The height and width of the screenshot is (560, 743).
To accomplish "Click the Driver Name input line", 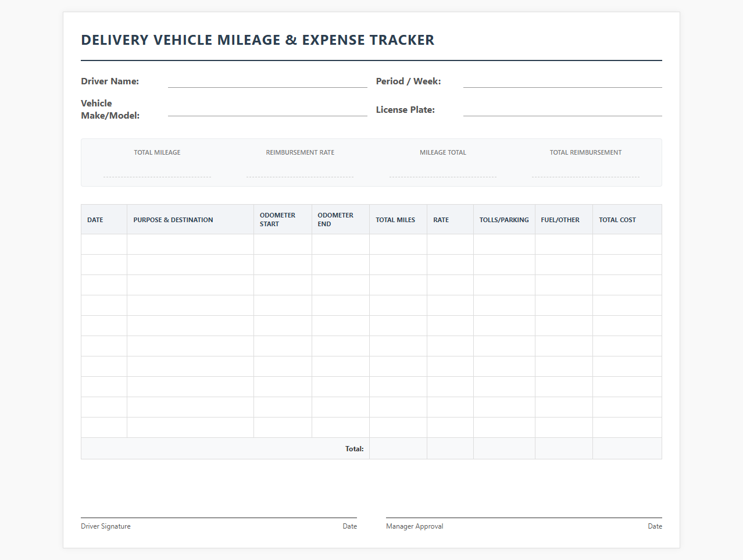I will pyautogui.click(x=267, y=81).
